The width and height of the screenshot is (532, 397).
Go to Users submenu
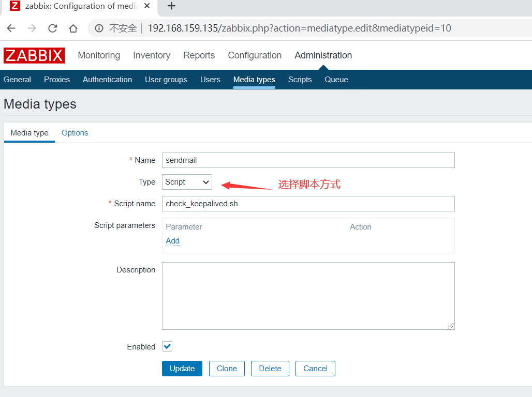pos(210,80)
